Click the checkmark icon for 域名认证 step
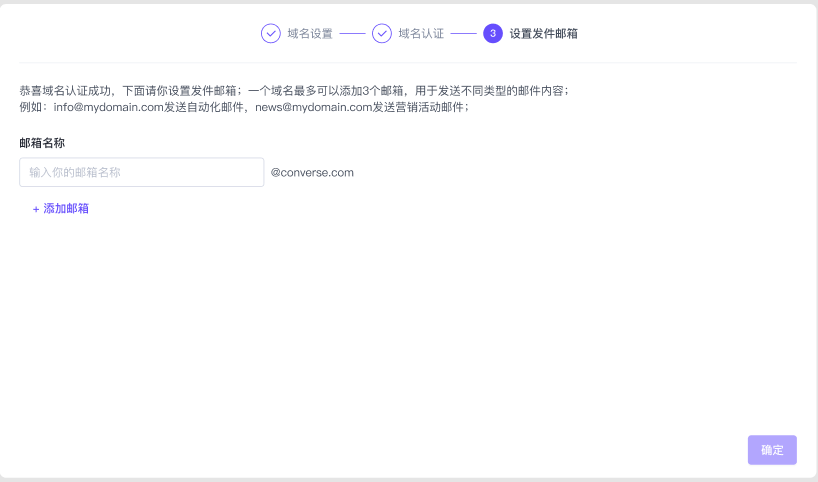The image size is (818, 482). coord(382,33)
